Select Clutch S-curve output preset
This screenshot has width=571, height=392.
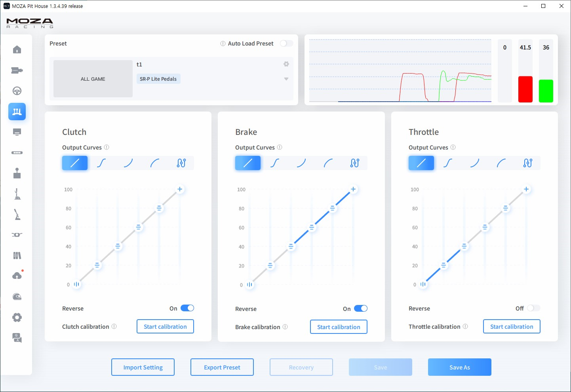coord(101,163)
